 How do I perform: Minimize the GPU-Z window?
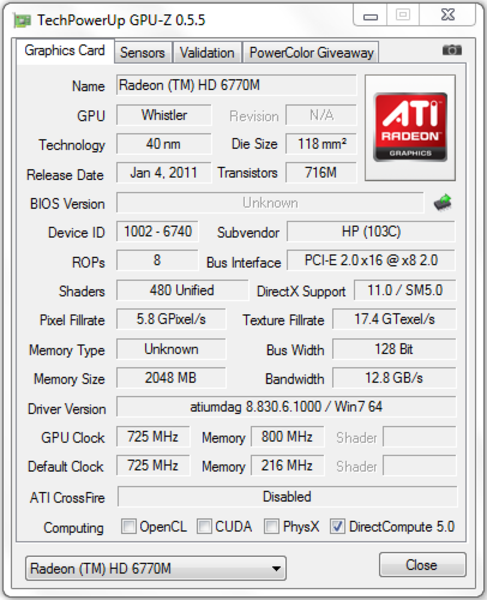tap(370, 15)
